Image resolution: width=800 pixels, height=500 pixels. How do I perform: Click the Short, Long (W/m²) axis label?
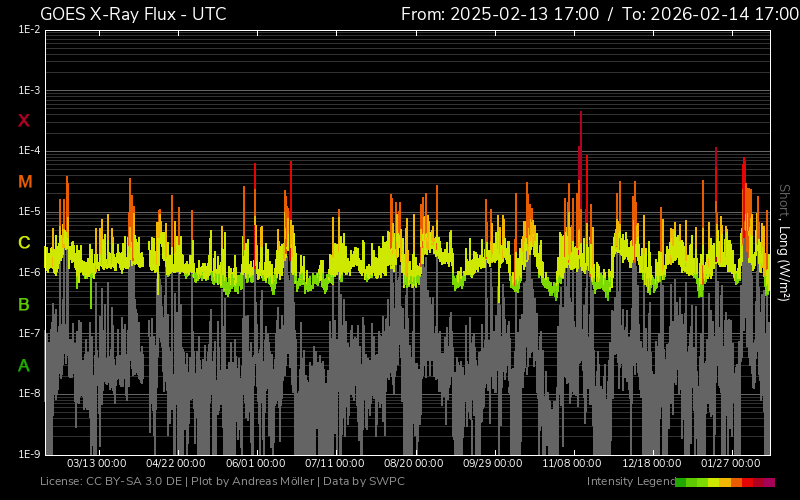click(x=785, y=242)
